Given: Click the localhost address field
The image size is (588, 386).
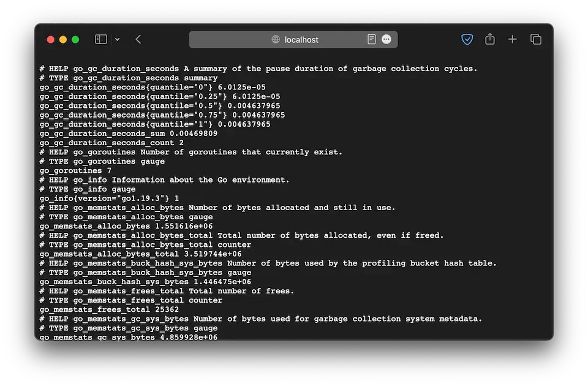Looking at the screenshot, I should coord(301,40).
